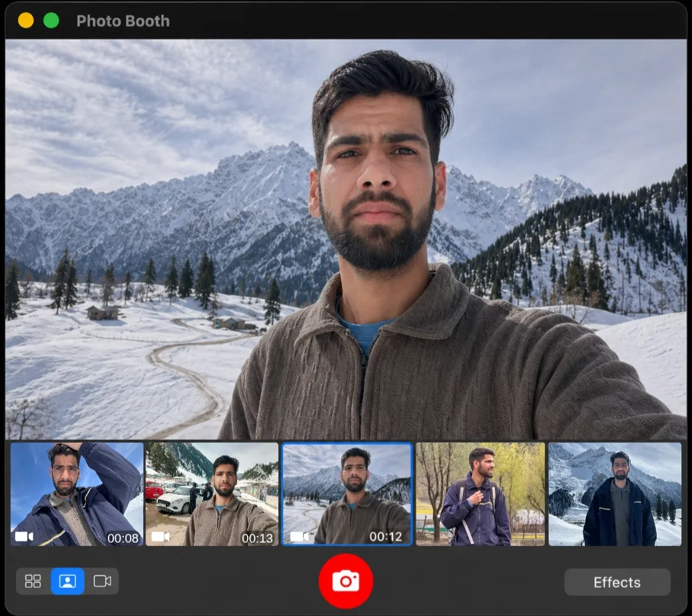Select the first clip thumbnail with blue jacket
Image resolution: width=692 pixels, height=616 pixels.
pyautogui.click(x=77, y=493)
